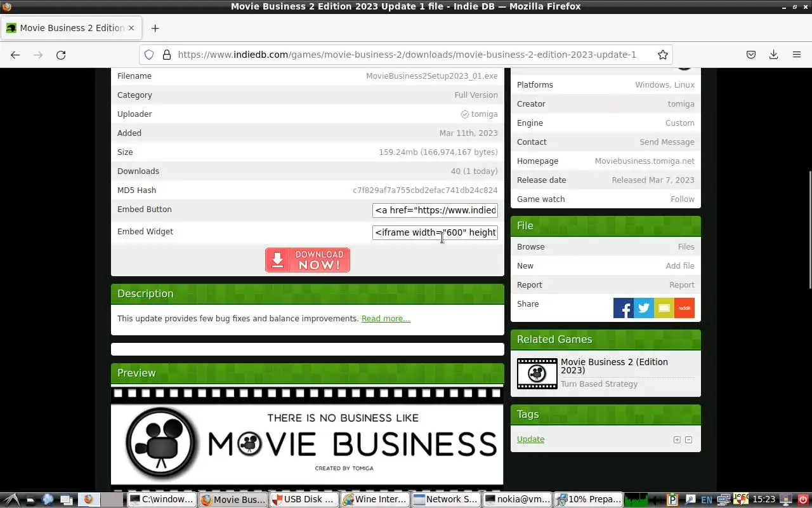The width and height of the screenshot is (812, 508).
Task: Reload the current page
Action: tap(61, 55)
